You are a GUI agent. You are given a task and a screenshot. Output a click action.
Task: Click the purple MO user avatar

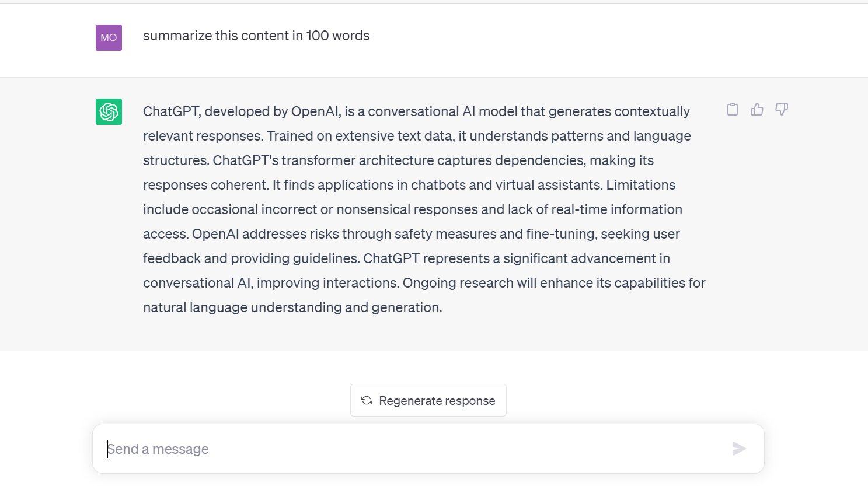(x=108, y=37)
